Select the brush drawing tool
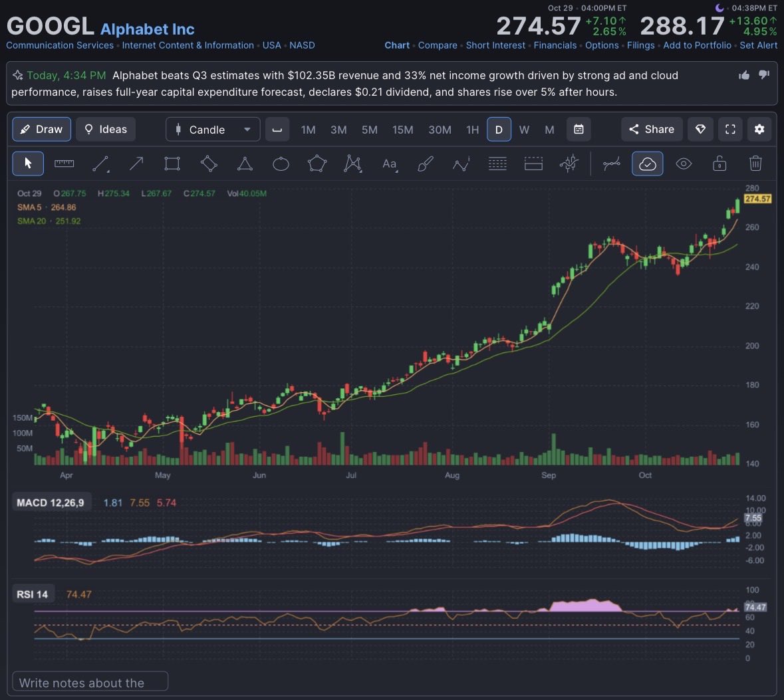Screen dimensions: 784x700 [x=425, y=164]
